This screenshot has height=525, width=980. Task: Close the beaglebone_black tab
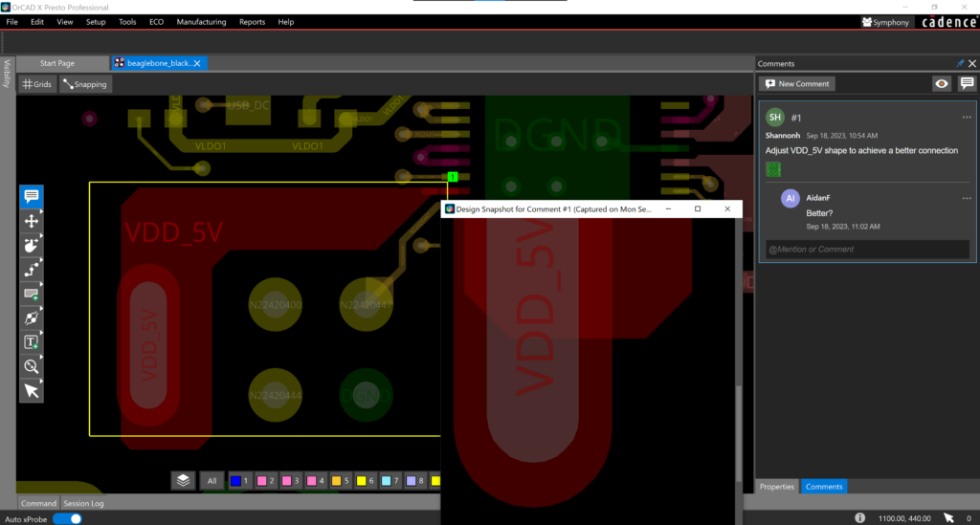(197, 63)
